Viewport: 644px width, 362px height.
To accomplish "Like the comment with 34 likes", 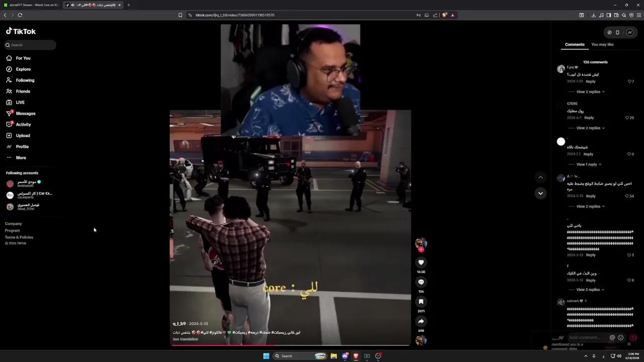I will [627, 196].
